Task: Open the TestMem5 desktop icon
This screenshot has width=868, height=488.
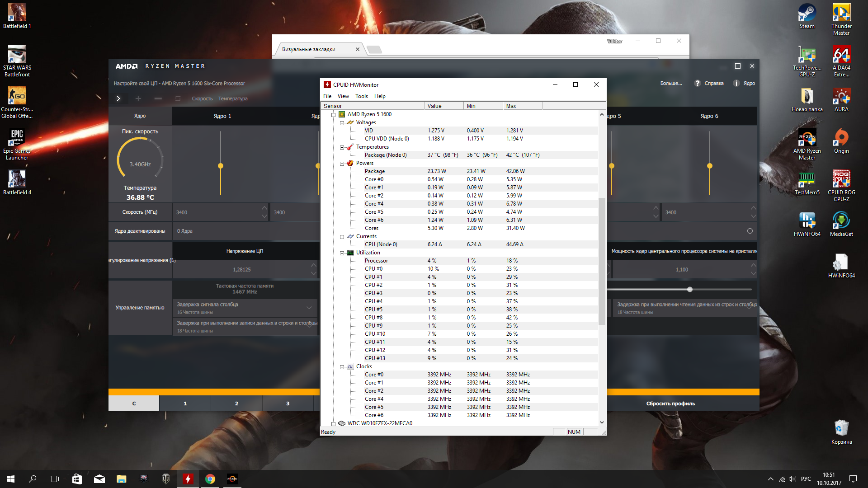Action: click(x=807, y=179)
